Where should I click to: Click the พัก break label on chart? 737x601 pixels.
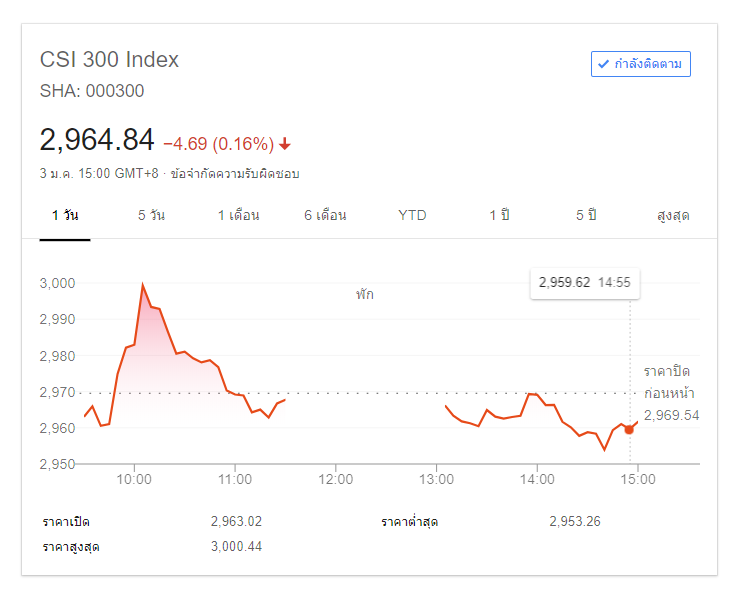365,295
